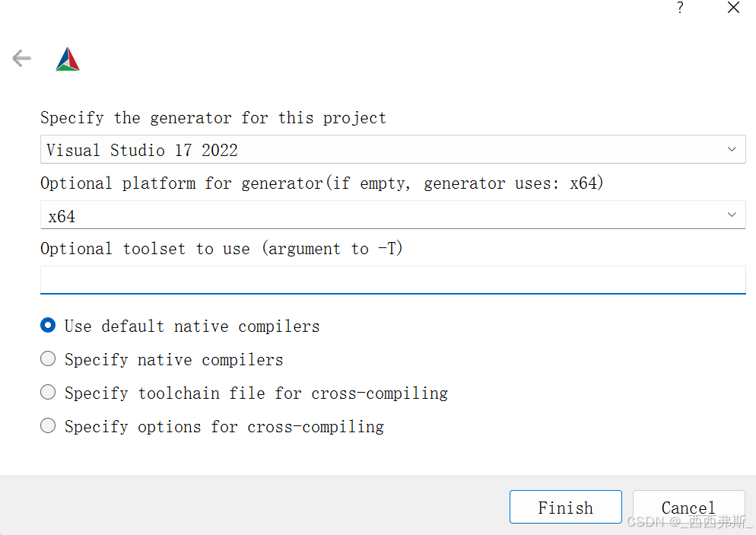This screenshot has width=756, height=535.
Task: Click the CMake triangle logo
Action: 68,59
